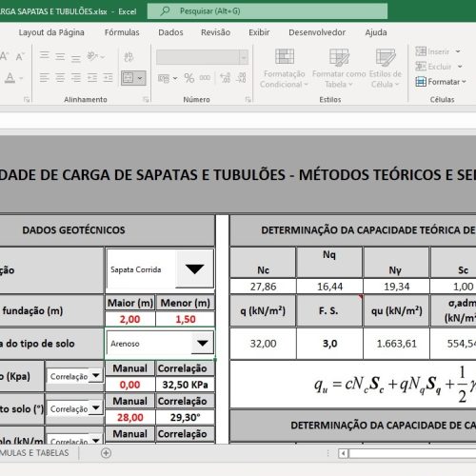476x476 pixels.
Task: Apply accounting number format icon
Action: click(x=164, y=78)
